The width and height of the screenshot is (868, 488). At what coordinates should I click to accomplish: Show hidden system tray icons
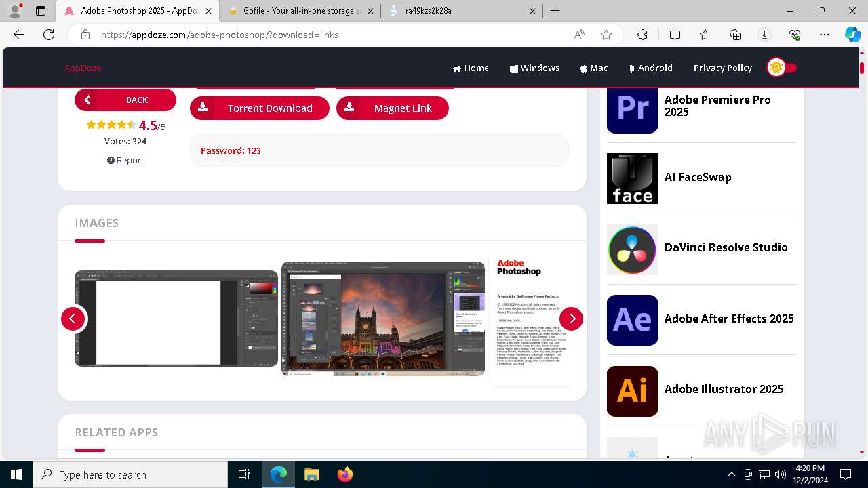click(x=731, y=474)
